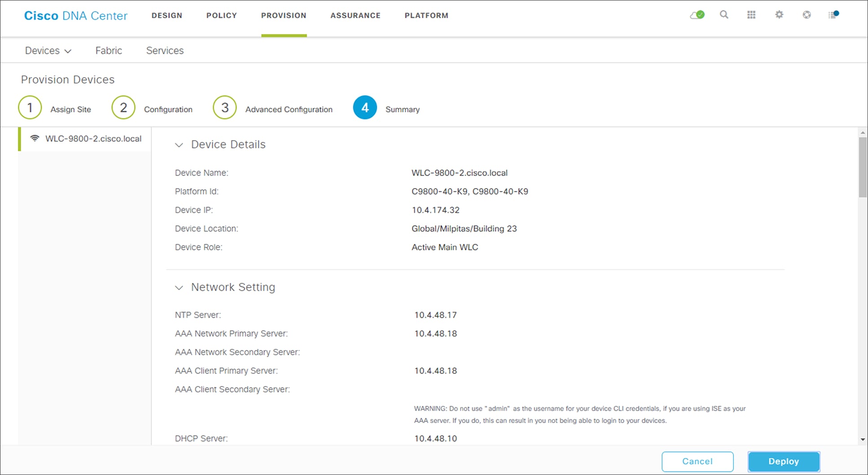Image resolution: width=868 pixels, height=475 pixels.
Task: Open the apps grid icon
Action: click(751, 15)
